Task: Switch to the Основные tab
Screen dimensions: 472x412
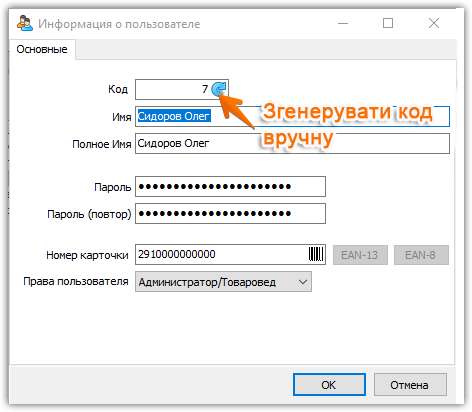Action: (42, 49)
